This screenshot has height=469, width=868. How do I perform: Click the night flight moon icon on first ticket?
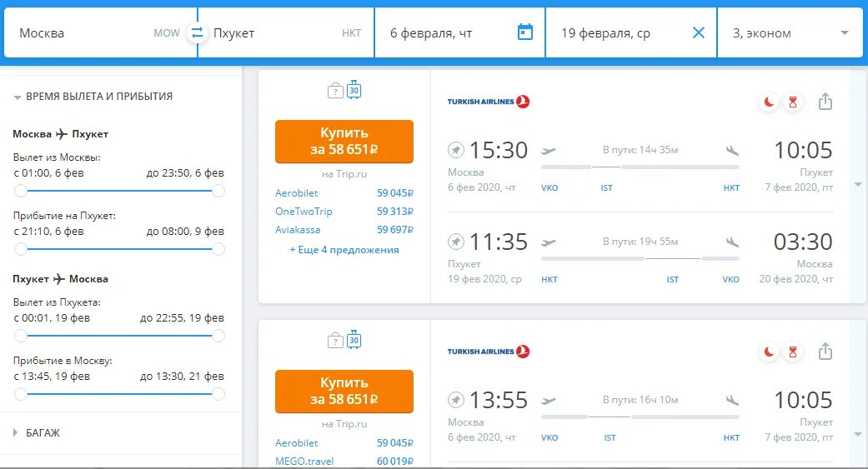coord(768,102)
